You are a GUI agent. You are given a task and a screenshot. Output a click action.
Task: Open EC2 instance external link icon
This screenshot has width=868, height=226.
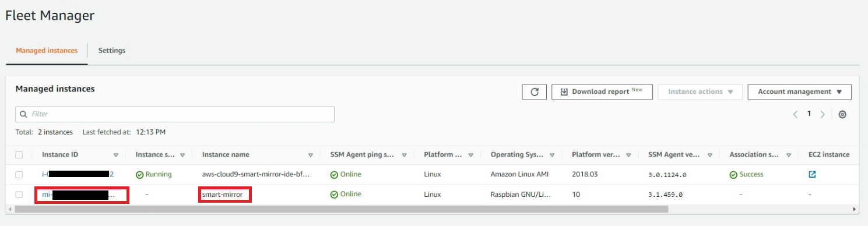click(812, 174)
